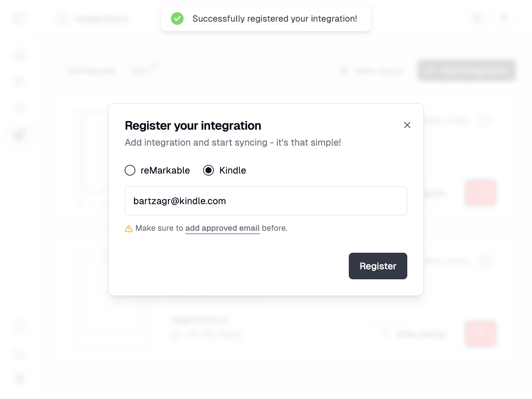Click the highlighted blurred sidebar icon
This screenshot has height=399, width=532.
coord(20,134)
